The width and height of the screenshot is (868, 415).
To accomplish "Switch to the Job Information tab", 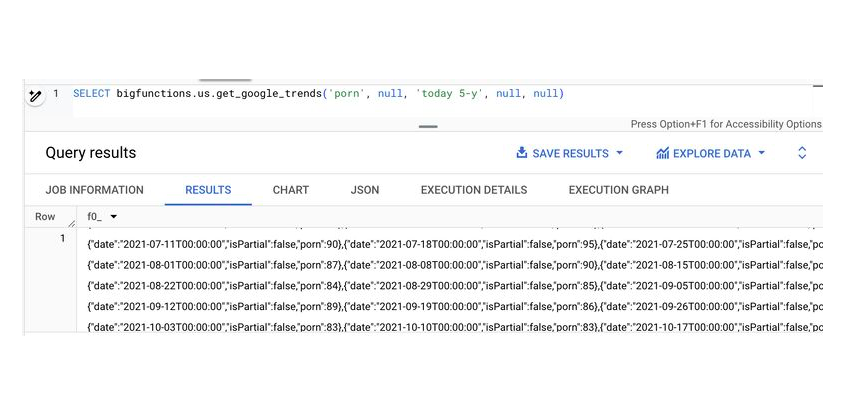I will click(x=95, y=190).
